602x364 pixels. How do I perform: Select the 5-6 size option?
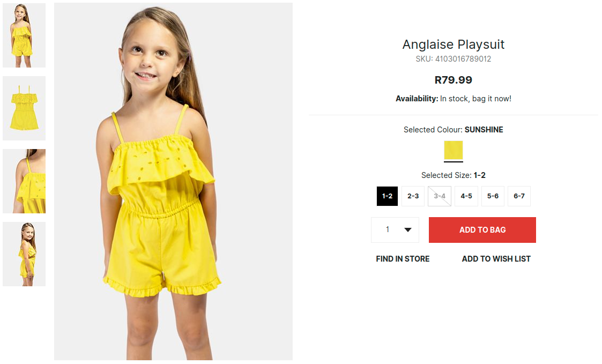(x=493, y=196)
